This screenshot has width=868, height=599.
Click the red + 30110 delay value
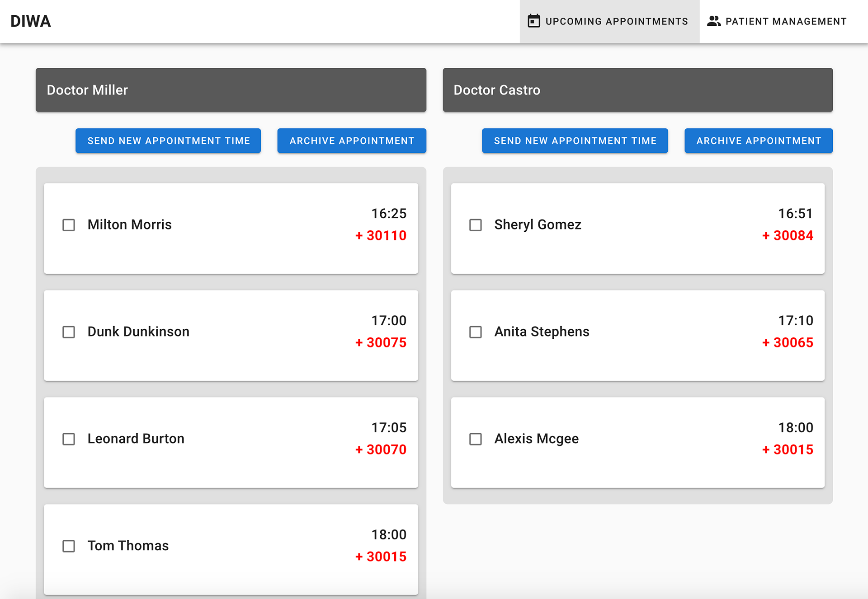(x=381, y=235)
